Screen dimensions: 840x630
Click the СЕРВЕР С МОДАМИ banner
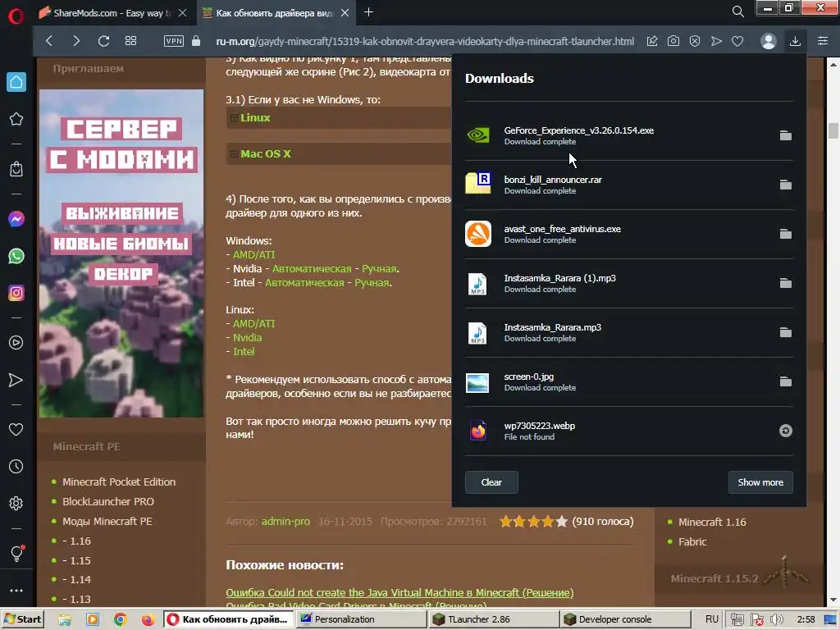[x=121, y=253]
